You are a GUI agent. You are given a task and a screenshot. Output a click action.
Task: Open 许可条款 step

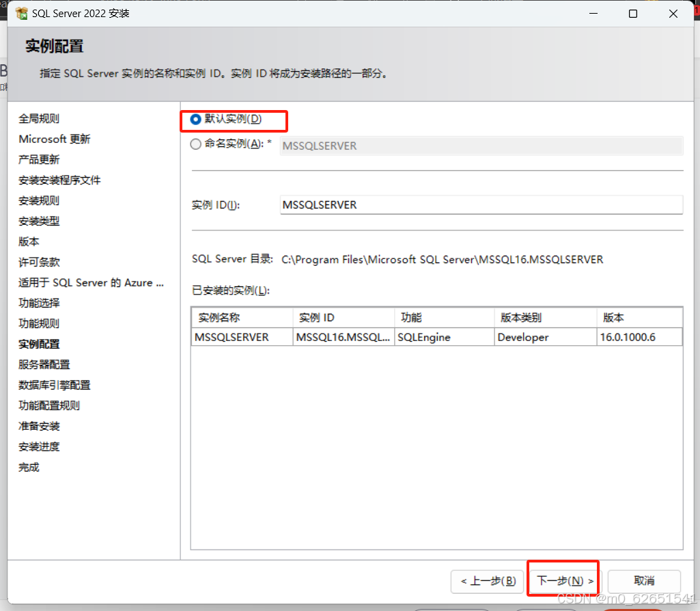(x=39, y=262)
